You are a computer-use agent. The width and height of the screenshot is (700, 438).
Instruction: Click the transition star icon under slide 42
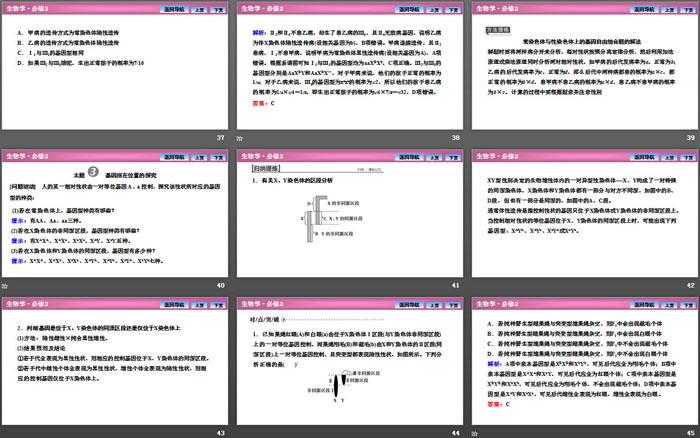coord(476,285)
